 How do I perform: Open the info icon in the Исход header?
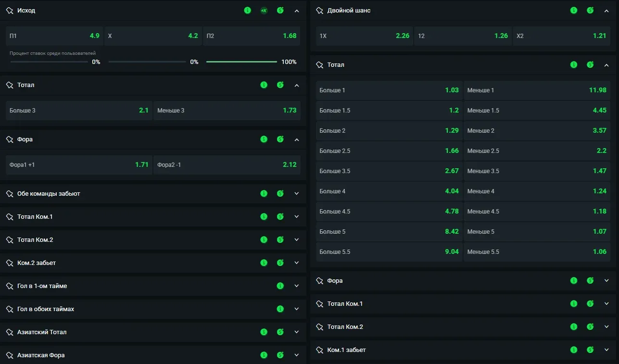[x=247, y=11]
